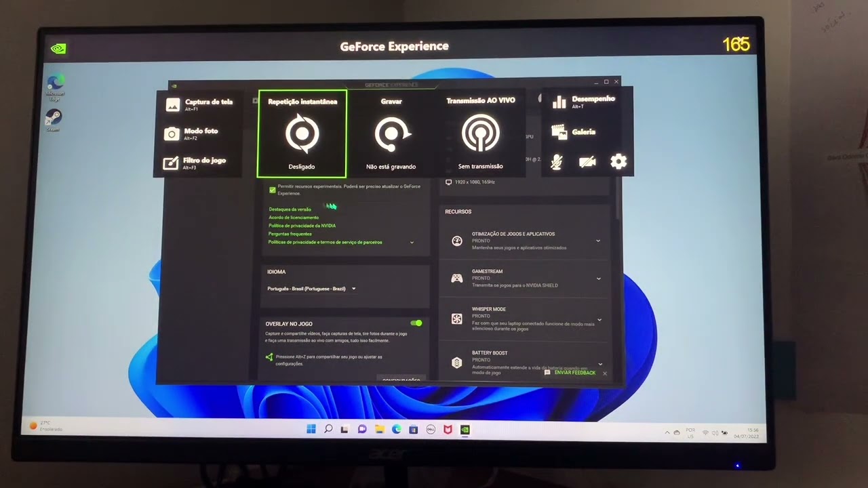868x488 pixels.
Task: Click the Transmissão AO VIVO broadcast icon
Action: click(480, 134)
